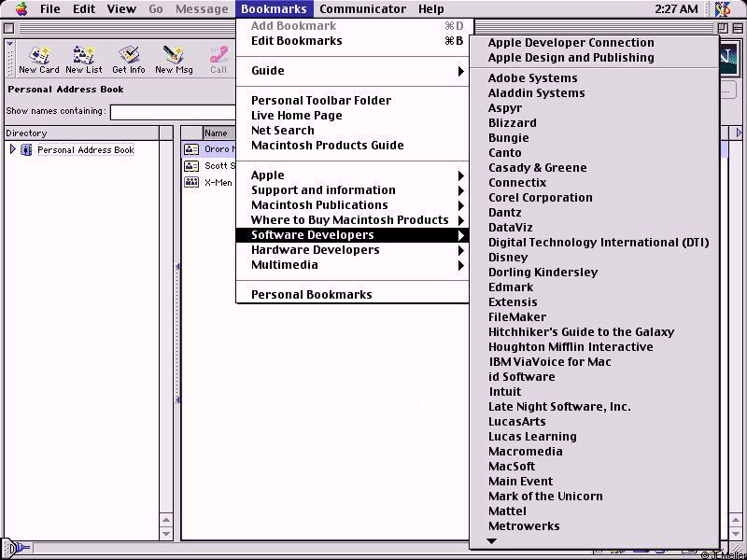The height and width of the screenshot is (560, 747).
Task: Open Hitchhiker's Guide to the Galaxy bookmark
Action: [594, 332]
